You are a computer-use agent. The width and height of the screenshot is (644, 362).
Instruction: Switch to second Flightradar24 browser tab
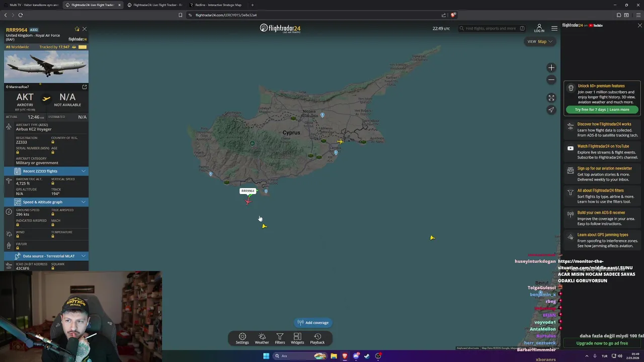point(155,5)
